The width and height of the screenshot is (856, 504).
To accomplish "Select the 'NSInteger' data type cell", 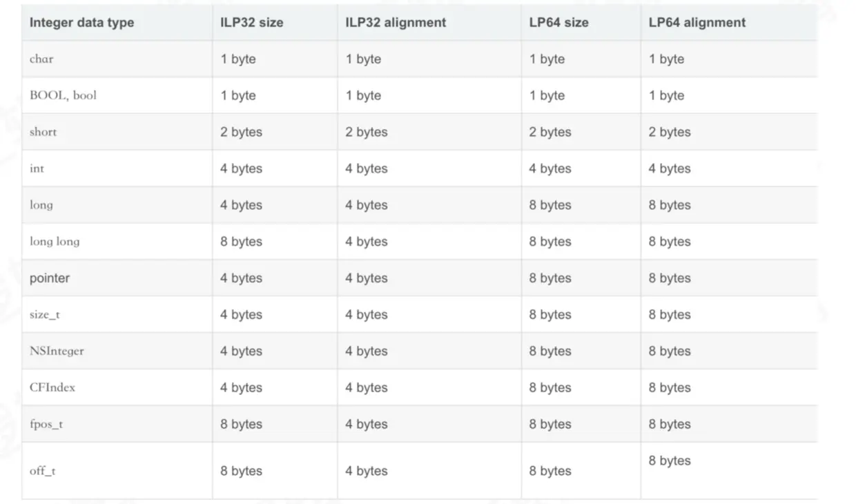I will coord(57,351).
